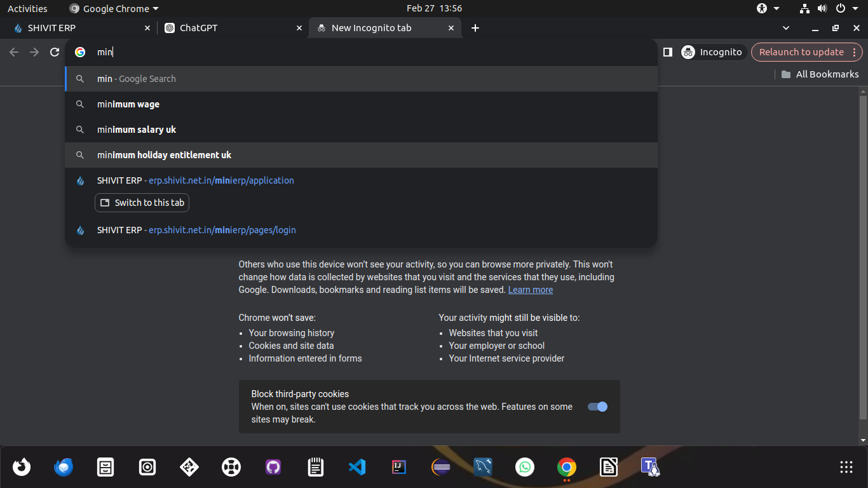Click the Relaunch to update button

(801, 52)
